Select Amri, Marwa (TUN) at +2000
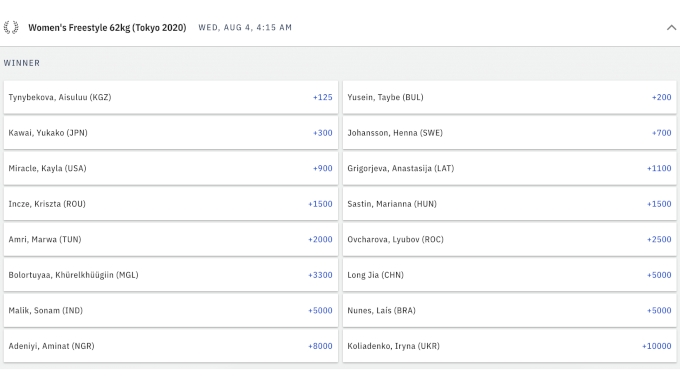The height and width of the screenshot is (382, 680). click(171, 239)
